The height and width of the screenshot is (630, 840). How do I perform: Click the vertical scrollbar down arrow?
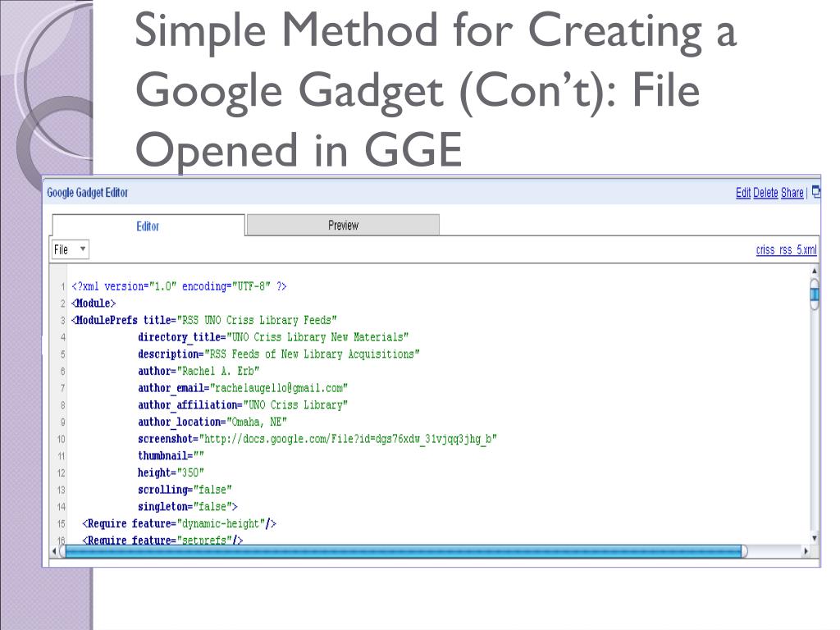(x=815, y=538)
